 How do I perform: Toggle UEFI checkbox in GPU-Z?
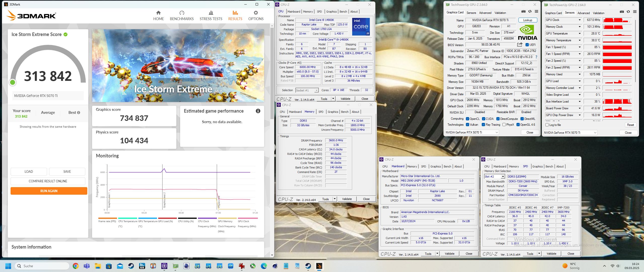click(x=527, y=45)
